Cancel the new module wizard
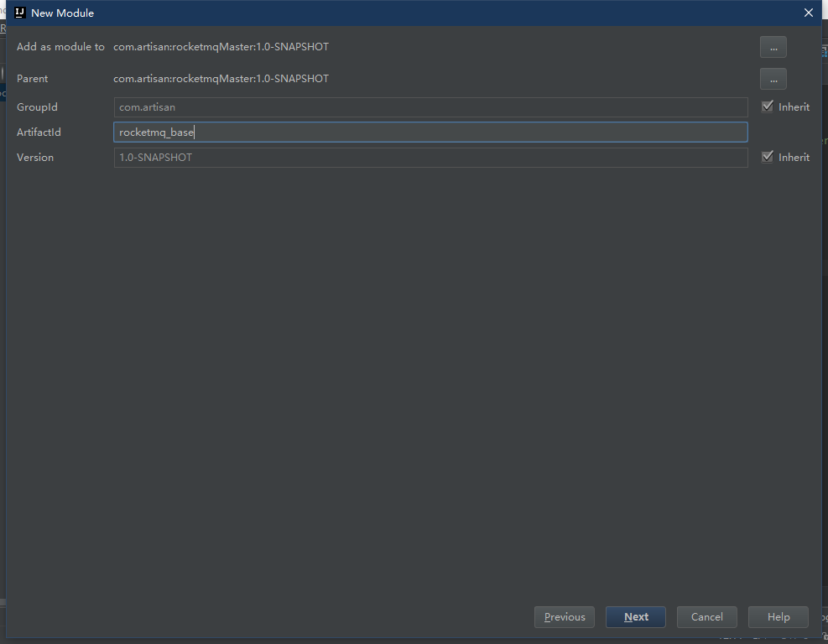Screen dimensions: 828x644 click(x=706, y=617)
